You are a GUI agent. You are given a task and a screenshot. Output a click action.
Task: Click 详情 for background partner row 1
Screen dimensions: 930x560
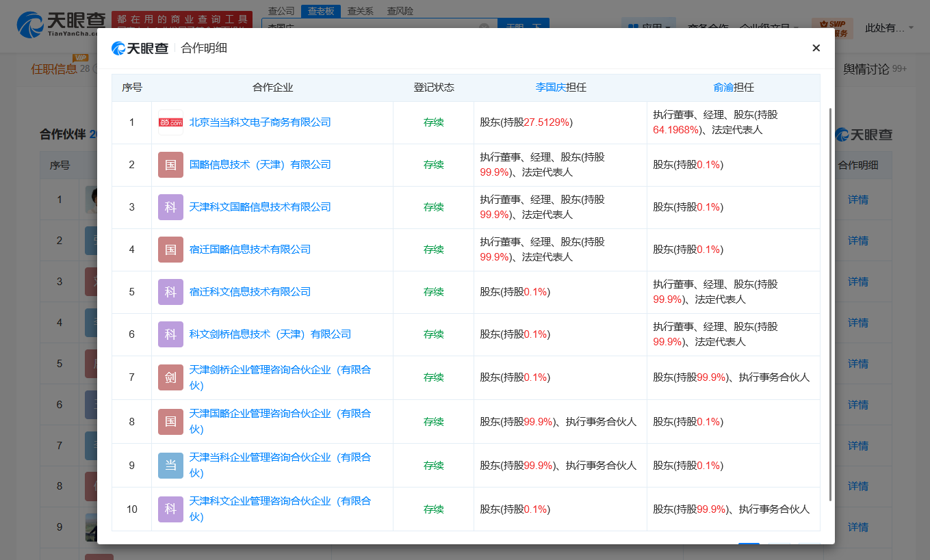(858, 200)
